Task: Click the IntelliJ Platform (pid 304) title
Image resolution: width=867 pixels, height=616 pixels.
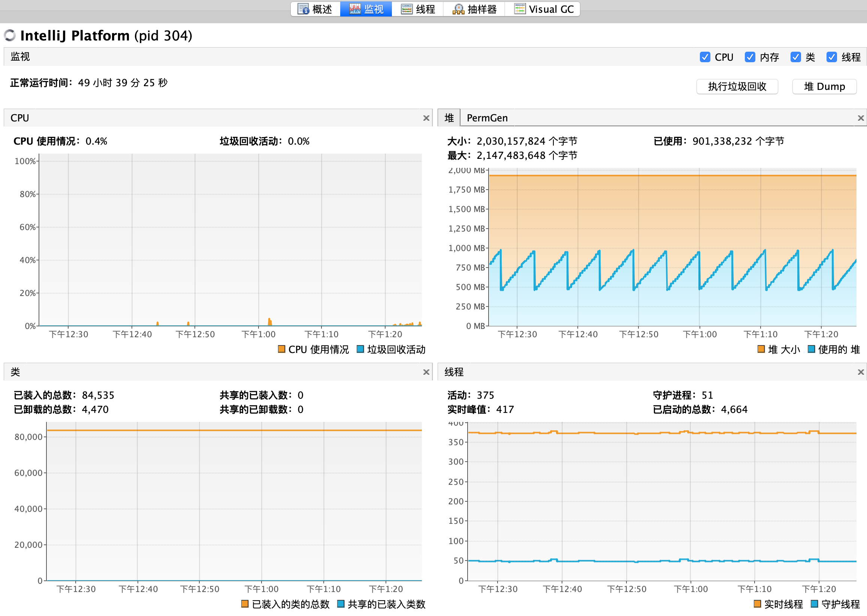Action: coord(106,35)
